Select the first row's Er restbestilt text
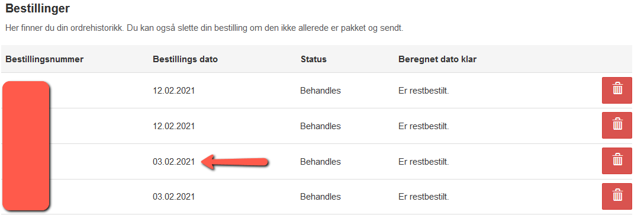Viewport: 644px width, 221px height. (x=424, y=91)
